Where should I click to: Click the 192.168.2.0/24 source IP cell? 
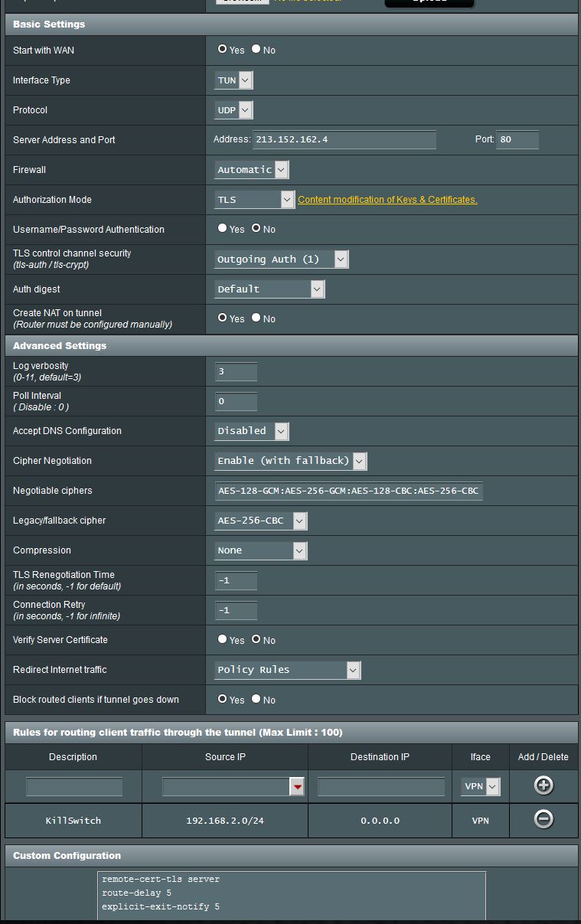225,821
